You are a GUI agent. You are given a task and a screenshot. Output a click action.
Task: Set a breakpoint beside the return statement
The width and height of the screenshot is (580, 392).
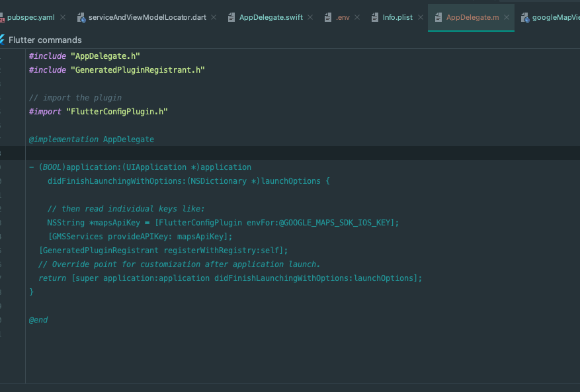(18, 278)
